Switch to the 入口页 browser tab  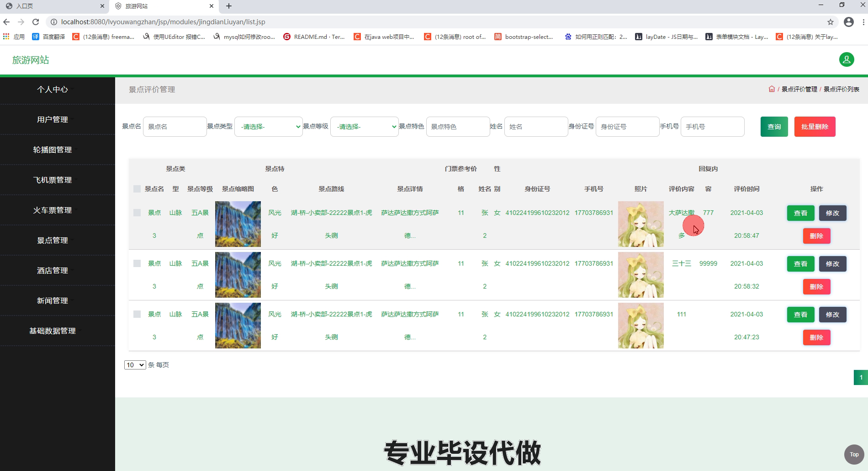tap(55, 6)
